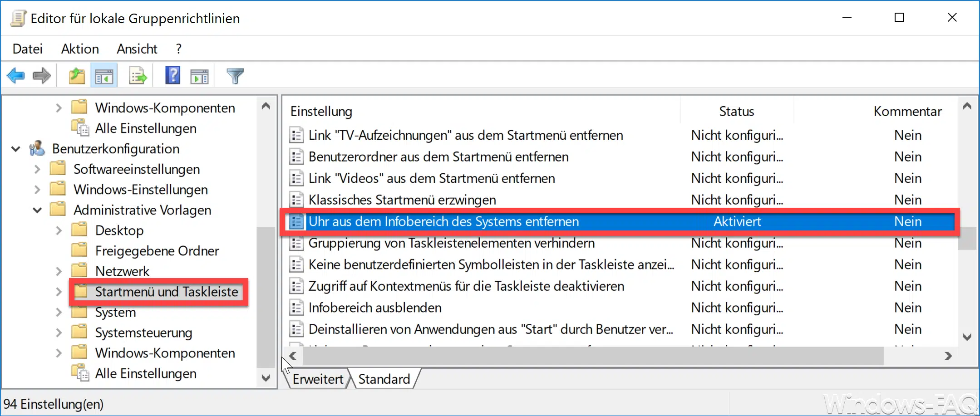Sort by the Status column header
Screen dimensions: 980x416
tap(736, 111)
